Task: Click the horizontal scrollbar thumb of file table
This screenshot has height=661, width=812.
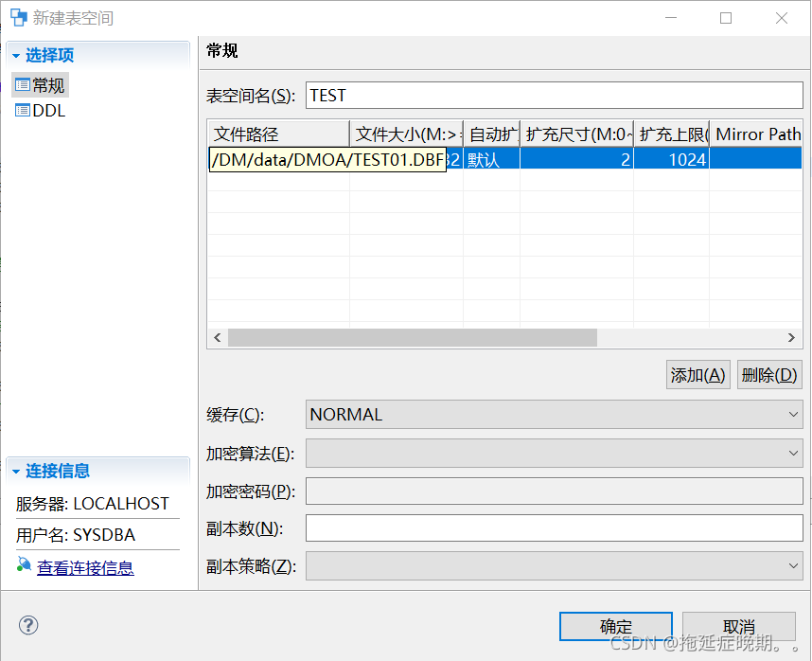Action: point(413,338)
